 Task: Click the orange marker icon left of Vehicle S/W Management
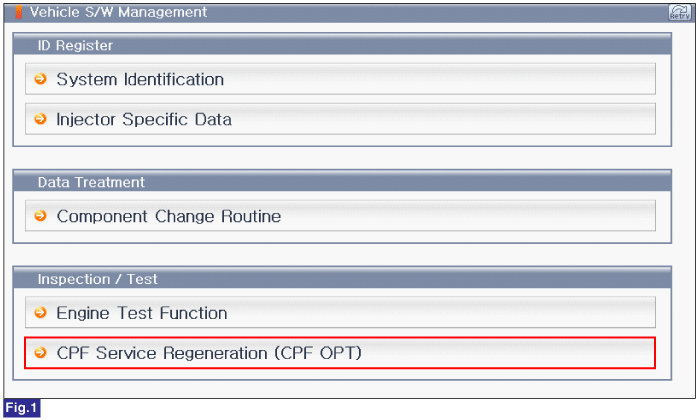19,12
